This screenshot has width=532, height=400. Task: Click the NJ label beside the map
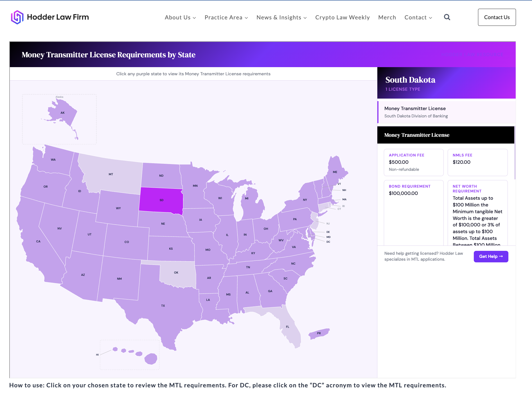[328, 224]
